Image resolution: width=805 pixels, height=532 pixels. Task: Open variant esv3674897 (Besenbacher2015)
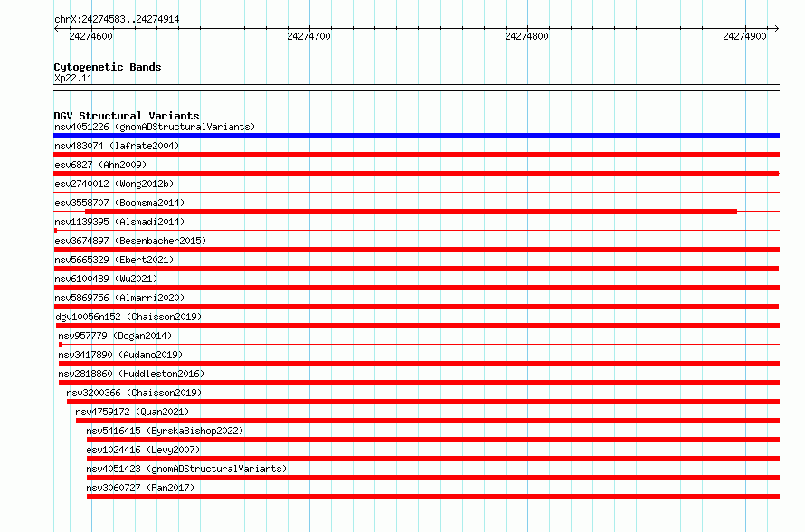(x=130, y=241)
